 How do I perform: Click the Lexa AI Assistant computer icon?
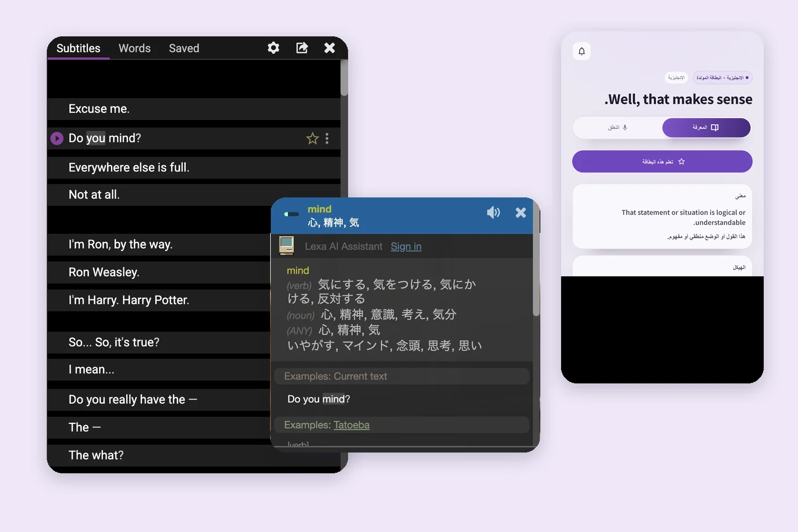286,246
